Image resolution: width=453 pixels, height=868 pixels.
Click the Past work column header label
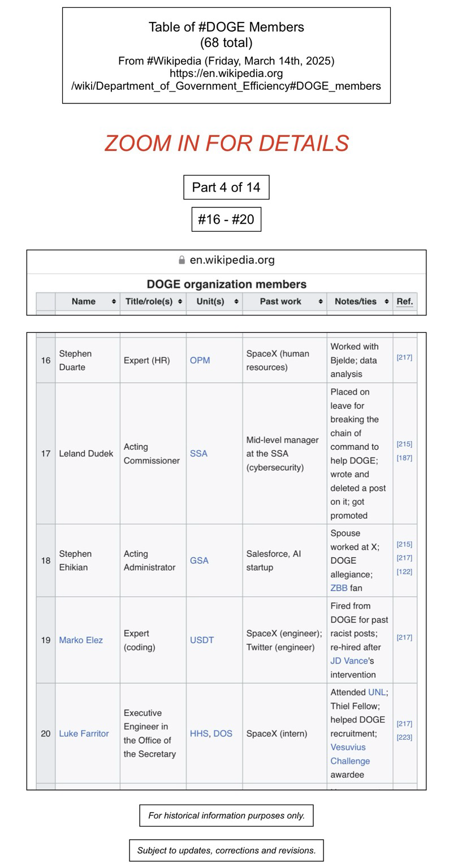point(281,301)
